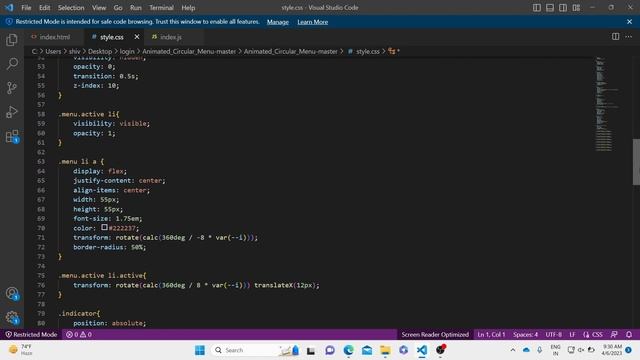Viewport: 640px width, 360px height.
Task: Expand the Users breadcrumb segment
Action: point(53,51)
